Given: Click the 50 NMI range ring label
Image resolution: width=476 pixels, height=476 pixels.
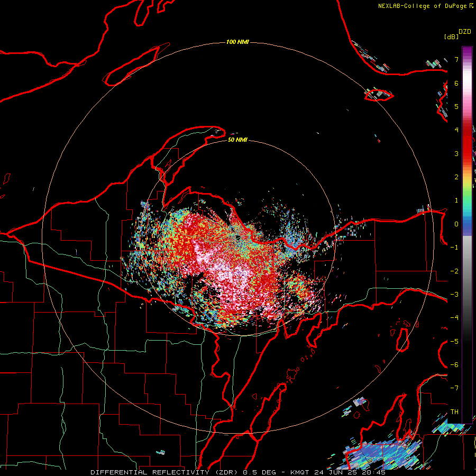Looking at the screenshot, I should pyautogui.click(x=237, y=140).
